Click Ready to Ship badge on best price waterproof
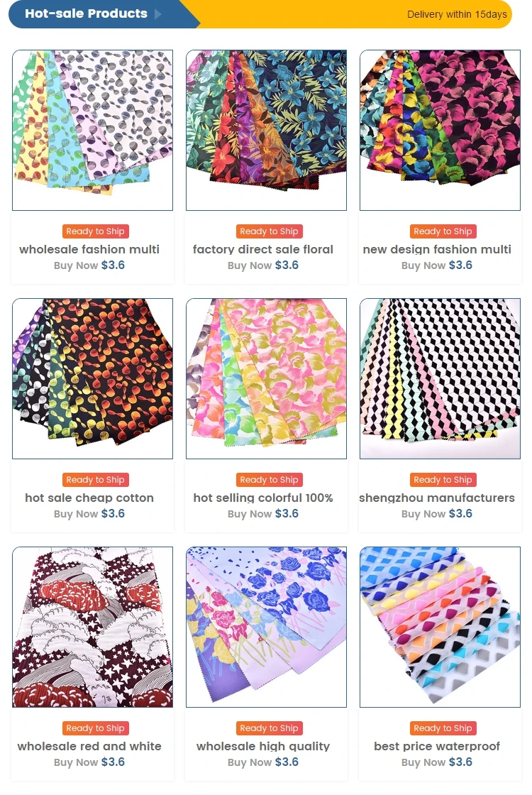 coord(443,728)
